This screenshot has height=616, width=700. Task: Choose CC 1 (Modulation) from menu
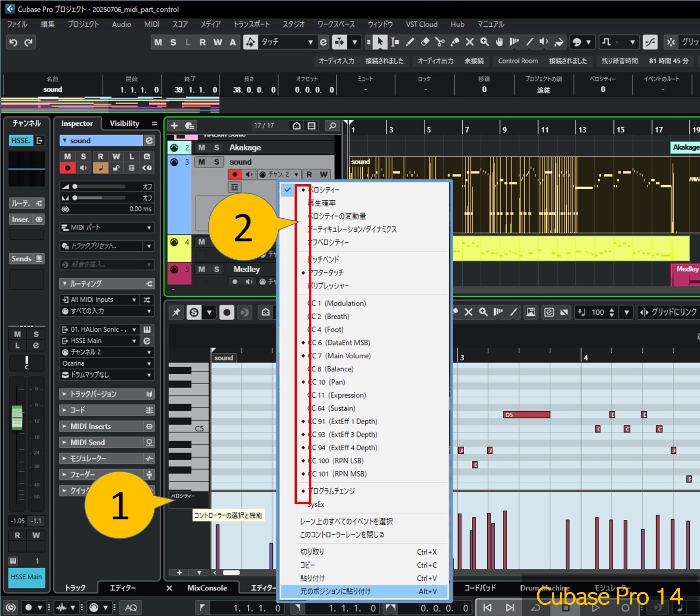365,303
